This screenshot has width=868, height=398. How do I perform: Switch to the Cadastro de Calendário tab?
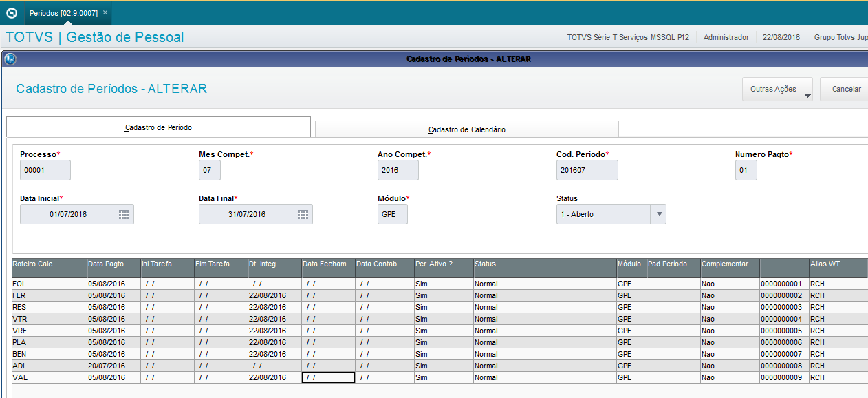pyautogui.click(x=466, y=129)
